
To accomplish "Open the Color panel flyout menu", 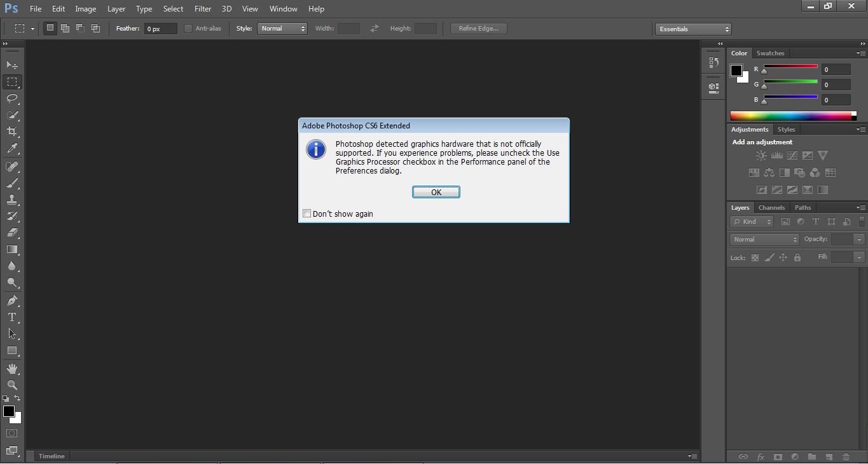I will coord(861,53).
